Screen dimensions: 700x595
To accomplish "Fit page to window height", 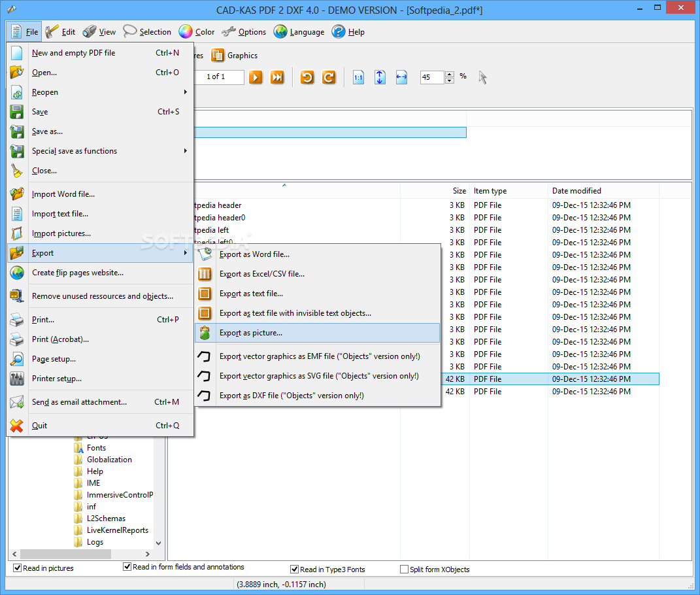I will pos(380,76).
